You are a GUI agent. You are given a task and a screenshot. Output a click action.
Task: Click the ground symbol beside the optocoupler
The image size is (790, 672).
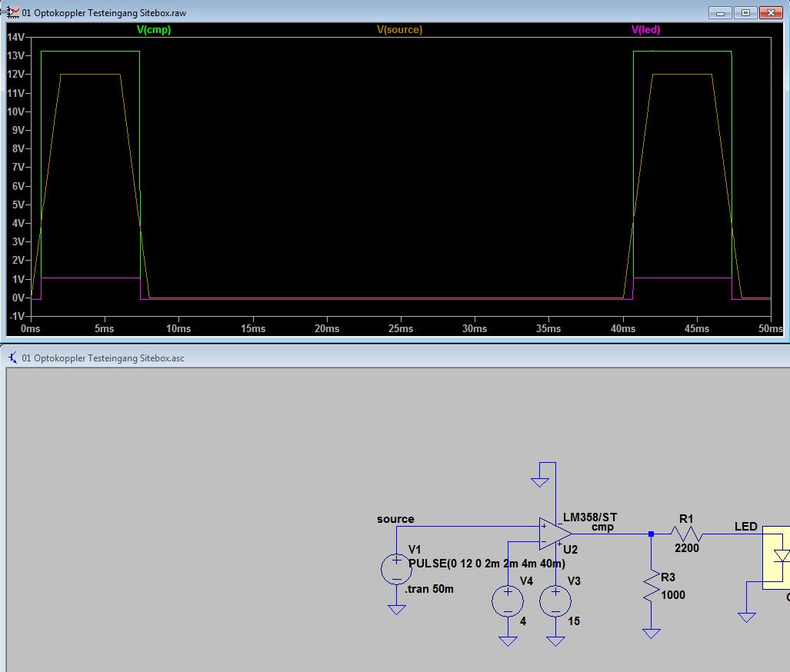[x=747, y=617]
